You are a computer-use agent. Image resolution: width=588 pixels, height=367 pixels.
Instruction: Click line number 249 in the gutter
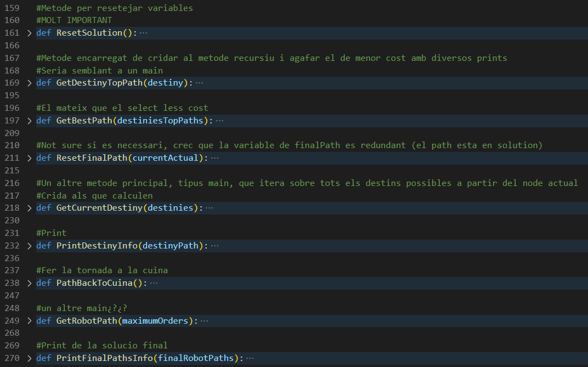[x=12, y=321]
